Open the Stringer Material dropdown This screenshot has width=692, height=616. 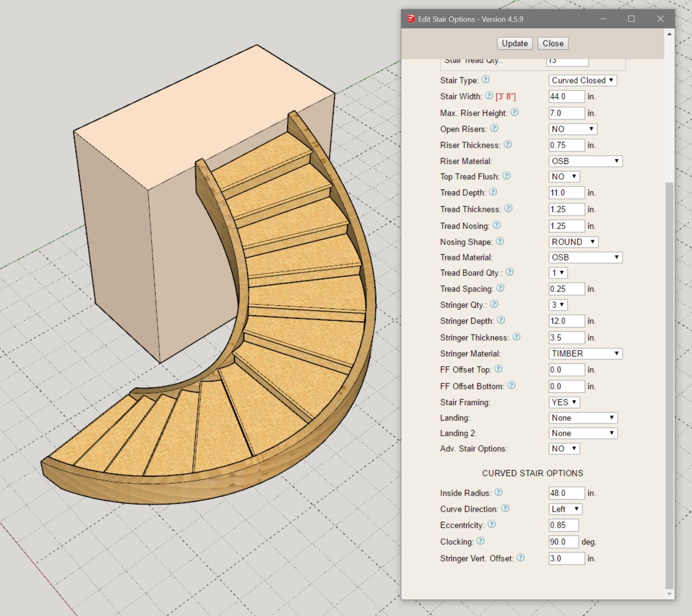(x=586, y=354)
